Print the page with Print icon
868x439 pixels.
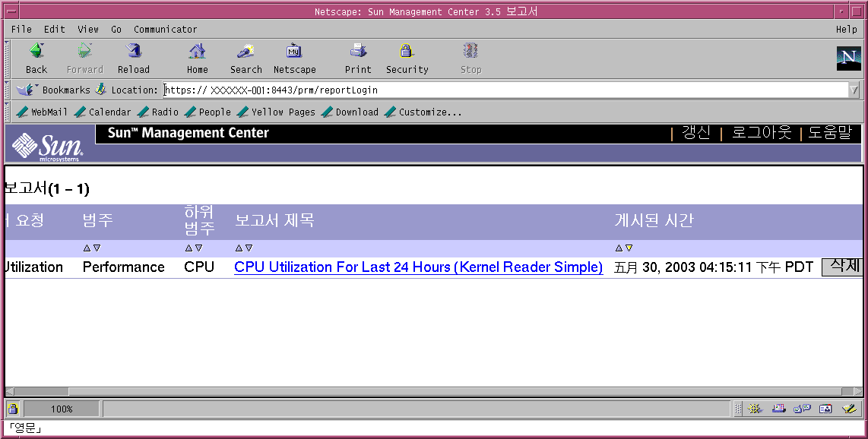[358, 58]
